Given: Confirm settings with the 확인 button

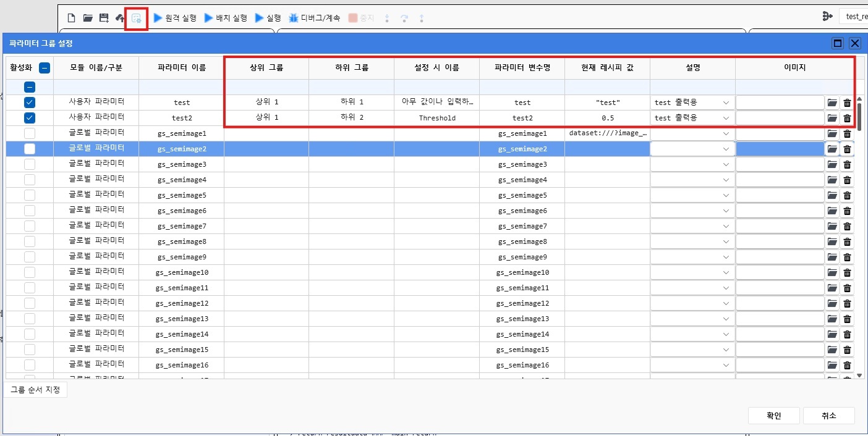Looking at the screenshot, I should click(773, 415).
